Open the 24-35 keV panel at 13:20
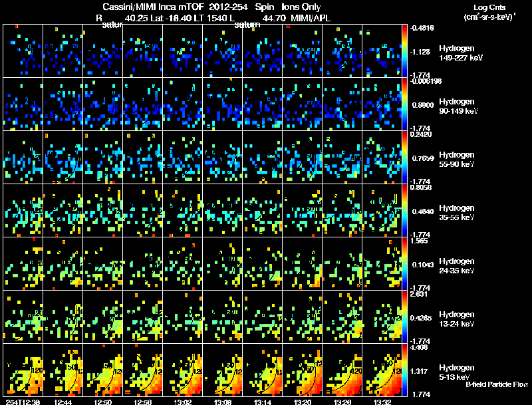 [x=303, y=264]
